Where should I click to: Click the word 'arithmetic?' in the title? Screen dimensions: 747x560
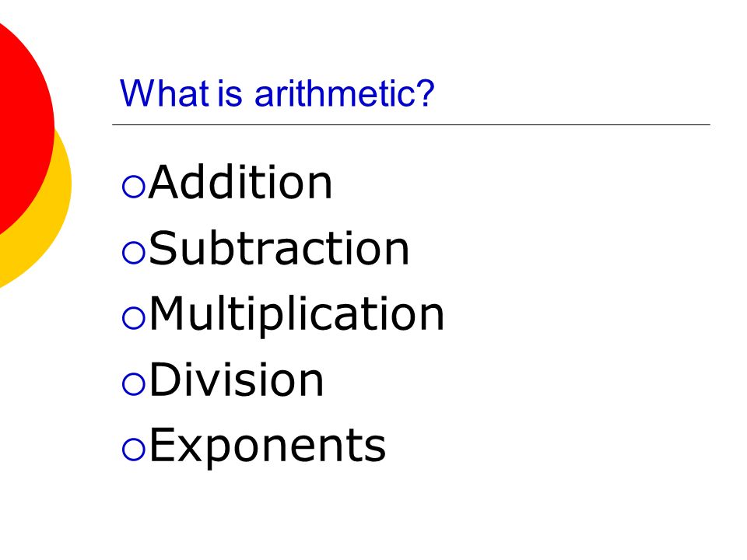tap(345, 93)
